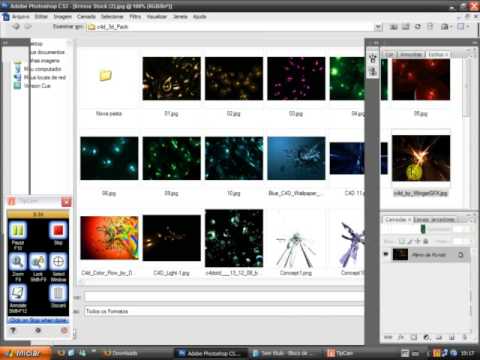Select the 09.jpg thumbnail
Viewport: 480px width, 360px height.
pyautogui.click(x=172, y=158)
